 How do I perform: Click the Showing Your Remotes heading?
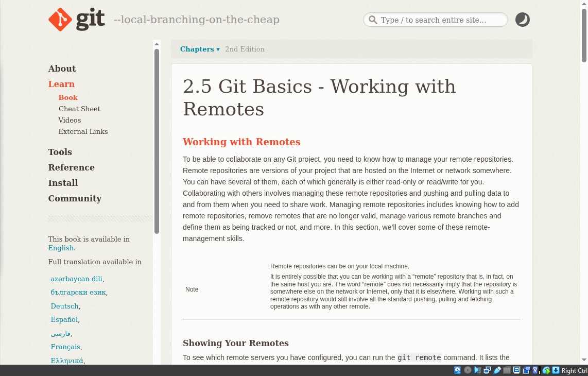[235, 343]
